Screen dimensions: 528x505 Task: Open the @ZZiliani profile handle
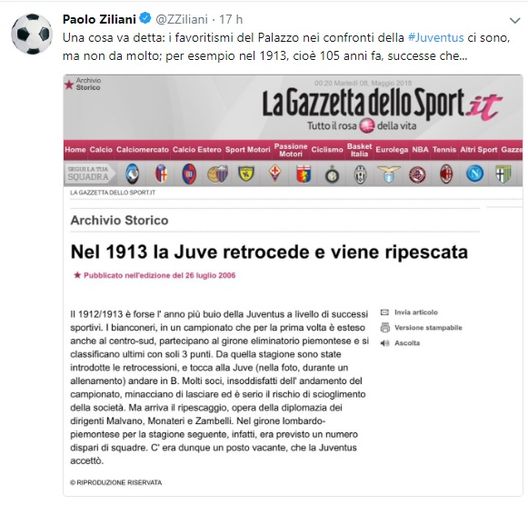(182, 20)
